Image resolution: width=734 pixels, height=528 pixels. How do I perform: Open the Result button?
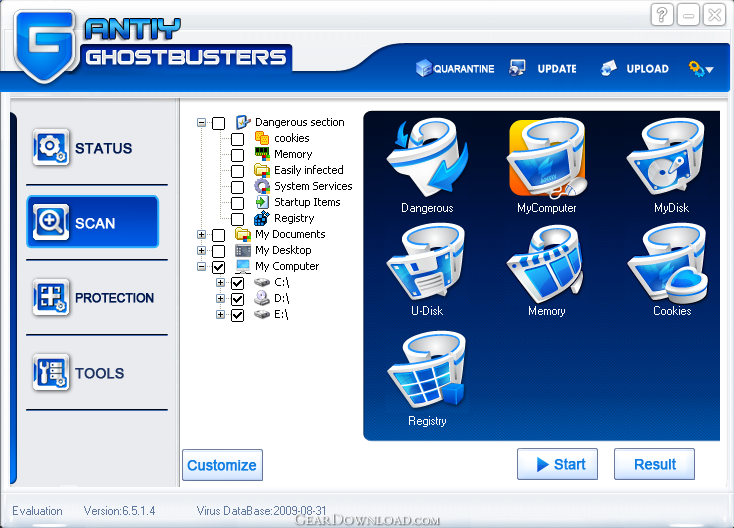pos(654,464)
